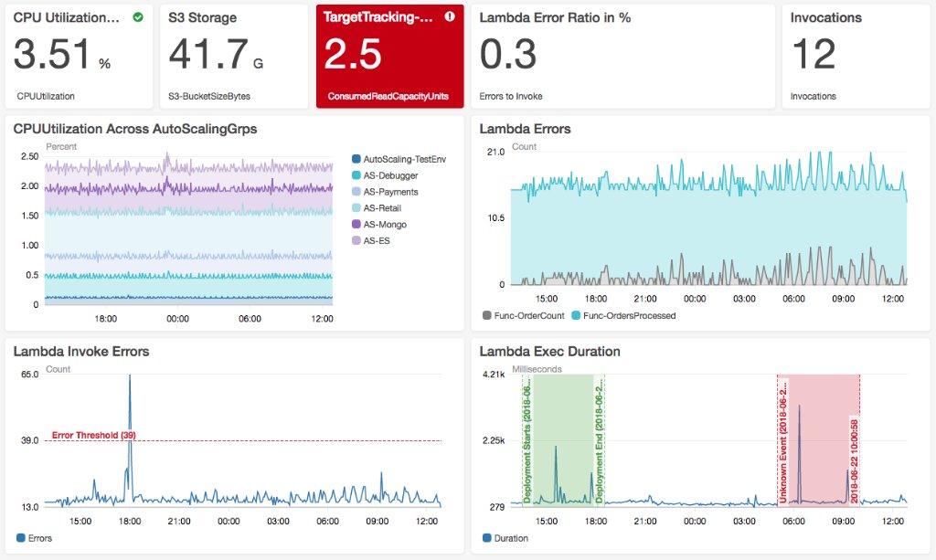Click the Func-OrdersProcessed legend label
936x560 pixels.
tap(629, 315)
